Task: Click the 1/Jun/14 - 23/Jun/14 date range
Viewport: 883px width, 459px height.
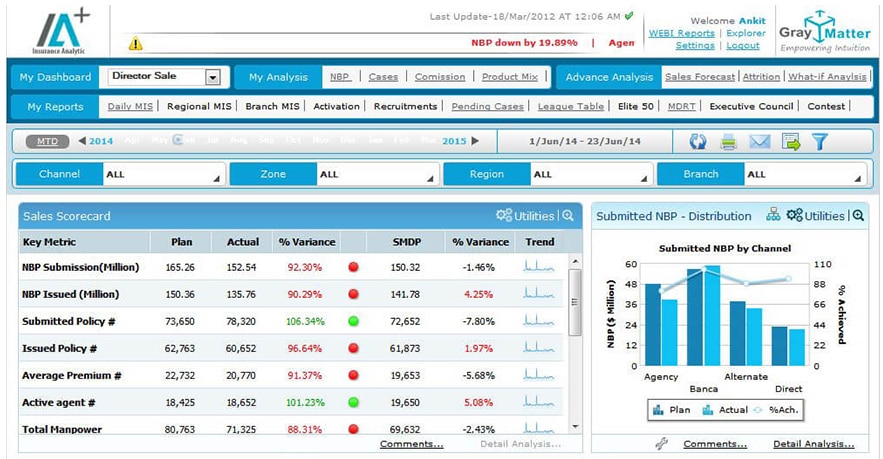Action: click(x=585, y=141)
